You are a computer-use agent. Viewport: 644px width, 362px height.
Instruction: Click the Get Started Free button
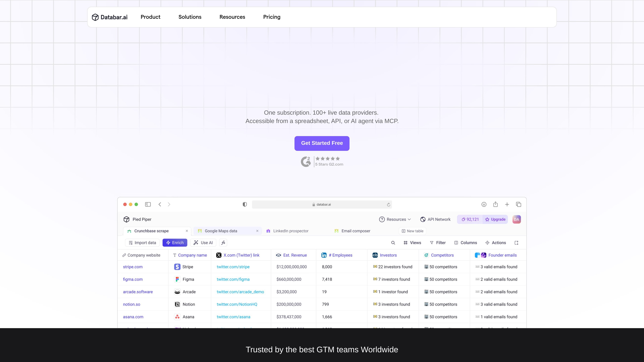pyautogui.click(x=322, y=143)
